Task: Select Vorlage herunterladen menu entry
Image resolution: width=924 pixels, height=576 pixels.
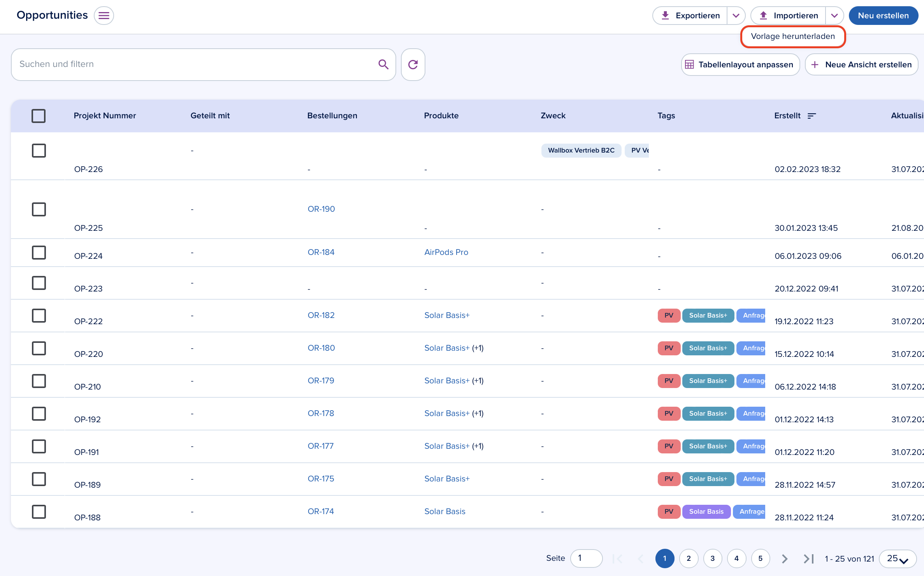Action: tap(793, 37)
